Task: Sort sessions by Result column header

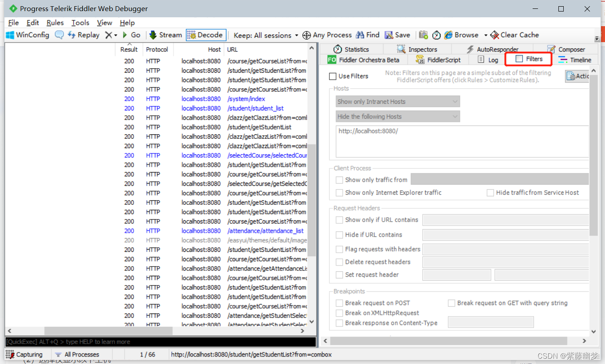Action: pyautogui.click(x=129, y=50)
